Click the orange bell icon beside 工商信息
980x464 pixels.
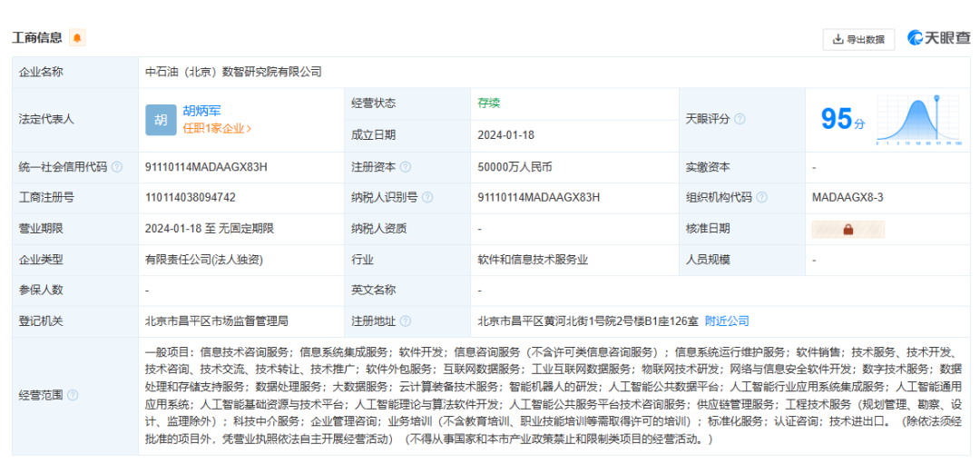[77, 37]
